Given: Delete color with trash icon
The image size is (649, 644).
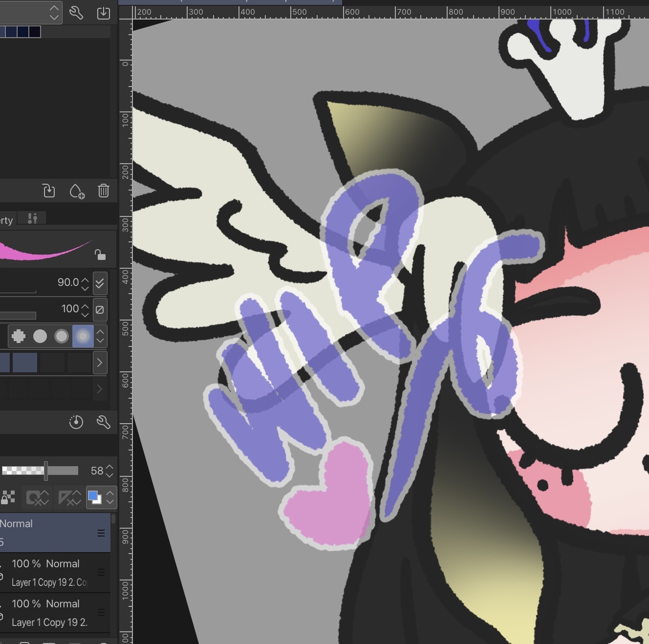Looking at the screenshot, I should [104, 191].
